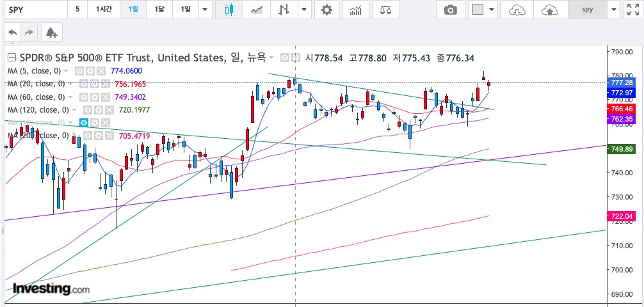Viewport: 644px width, 307px height.
Task: Switch to line chart style icon
Action: [x=257, y=10]
